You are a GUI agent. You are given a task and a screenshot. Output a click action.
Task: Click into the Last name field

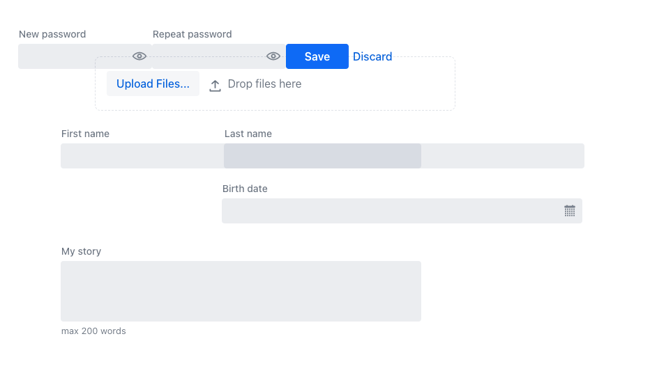click(x=404, y=156)
